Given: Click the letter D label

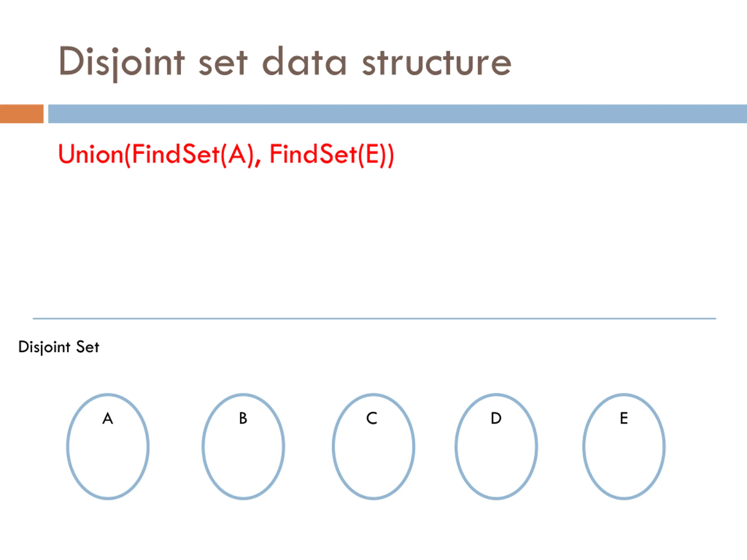Looking at the screenshot, I should tap(496, 418).
